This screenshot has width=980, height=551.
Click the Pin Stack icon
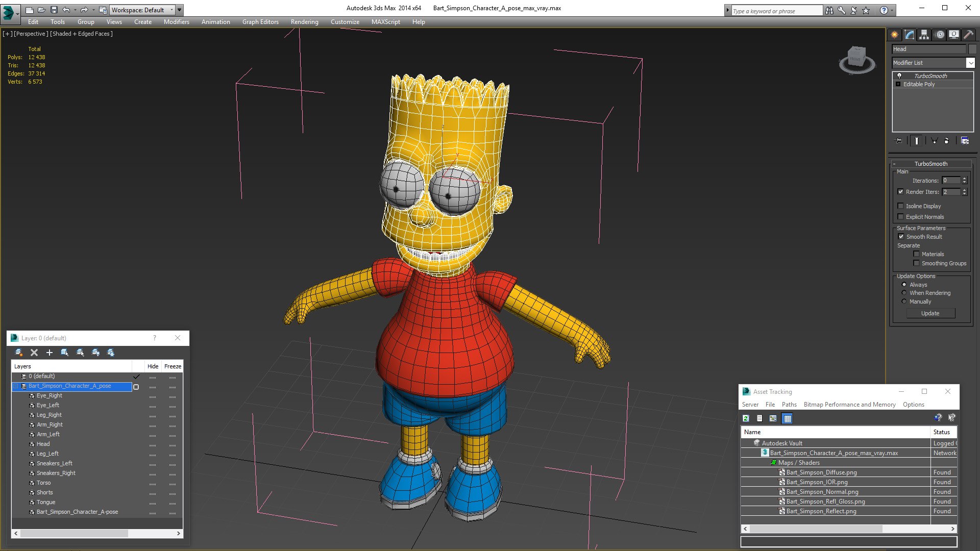coord(899,141)
